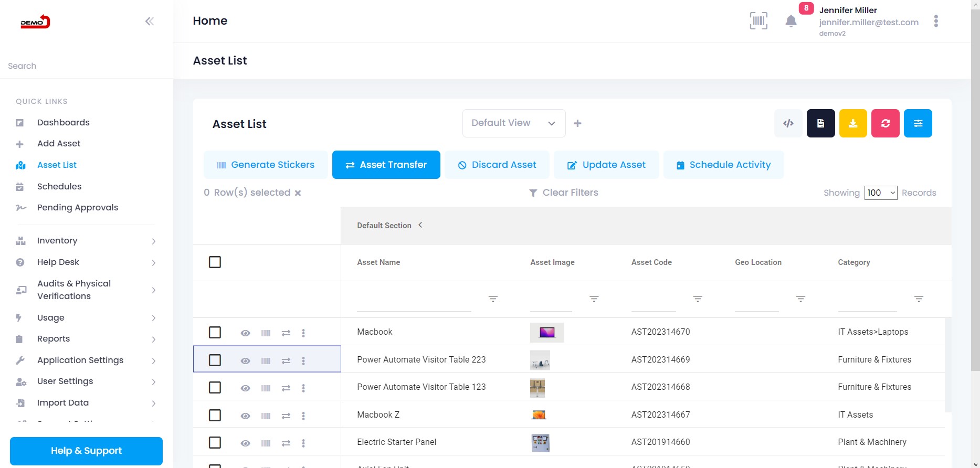
Task: Tick the Macbook Z row checkbox
Action: [215, 415]
